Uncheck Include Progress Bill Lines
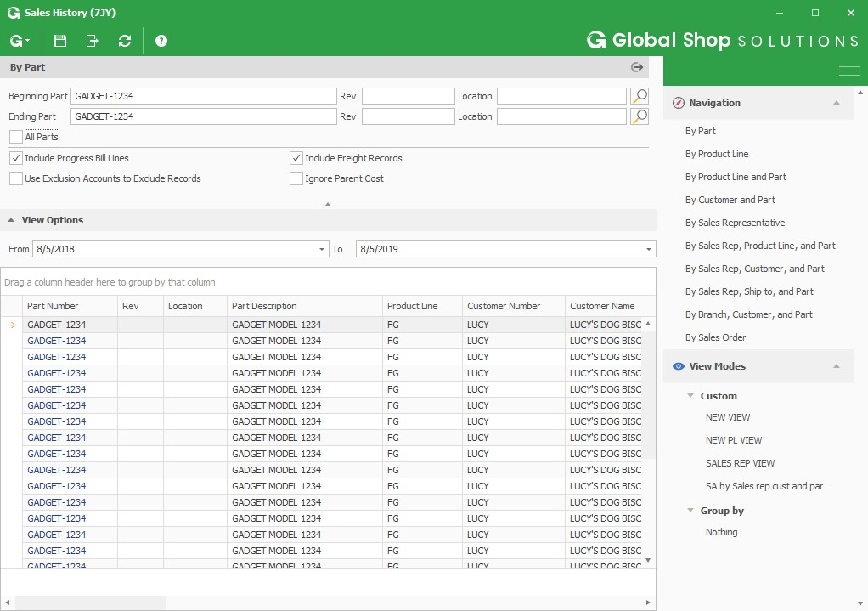 (16, 158)
